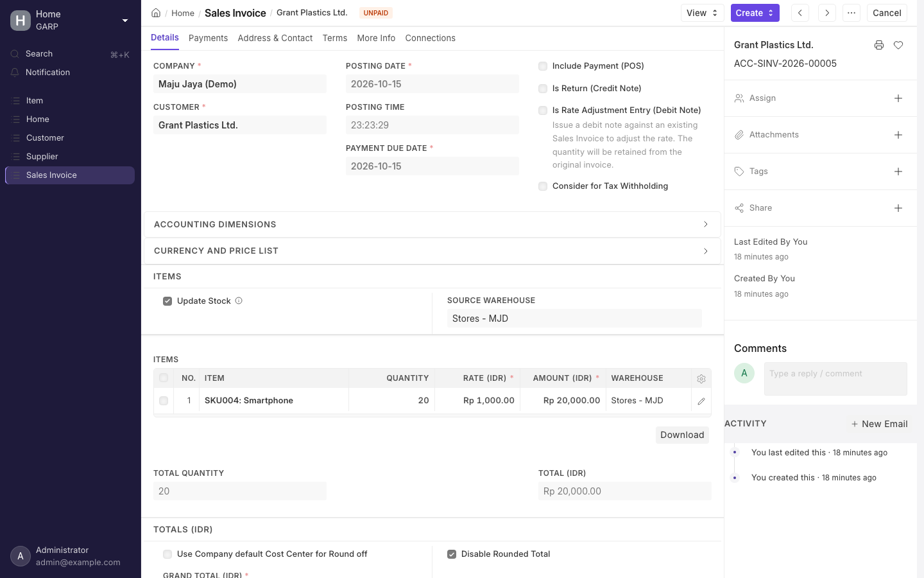Select the SKU004 row checkbox

click(164, 401)
